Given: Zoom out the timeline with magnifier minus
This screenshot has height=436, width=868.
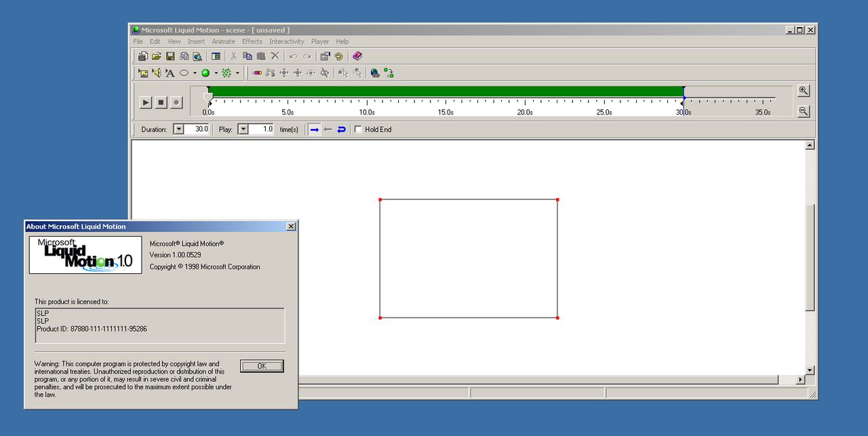Looking at the screenshot, I should click(804, 111).
